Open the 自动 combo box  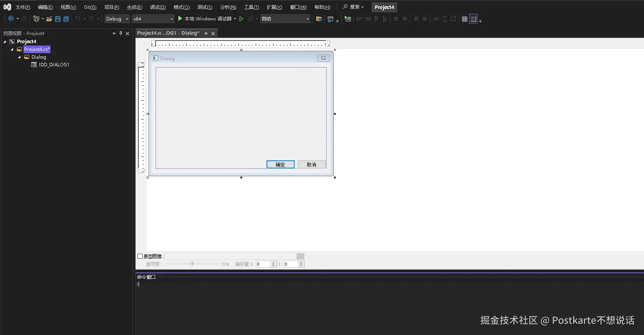point(285,19)
